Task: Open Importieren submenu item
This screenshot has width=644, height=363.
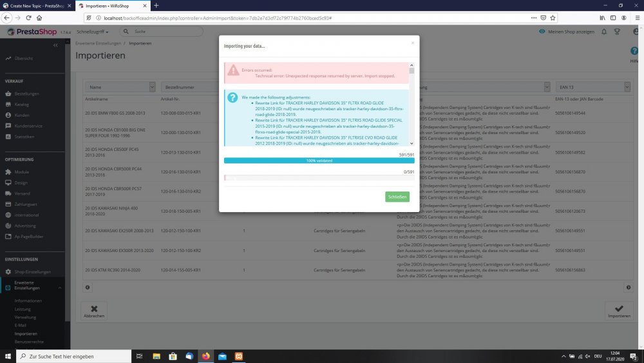Action: pos(26,333)
